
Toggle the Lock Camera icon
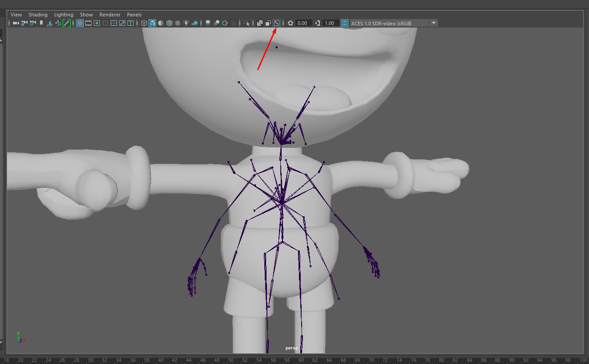(x=24, y=23)
